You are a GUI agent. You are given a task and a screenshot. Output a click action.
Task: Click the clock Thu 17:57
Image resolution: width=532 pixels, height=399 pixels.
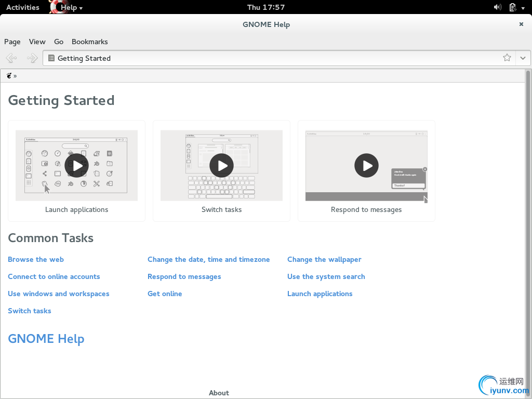(x=266, y=7)
